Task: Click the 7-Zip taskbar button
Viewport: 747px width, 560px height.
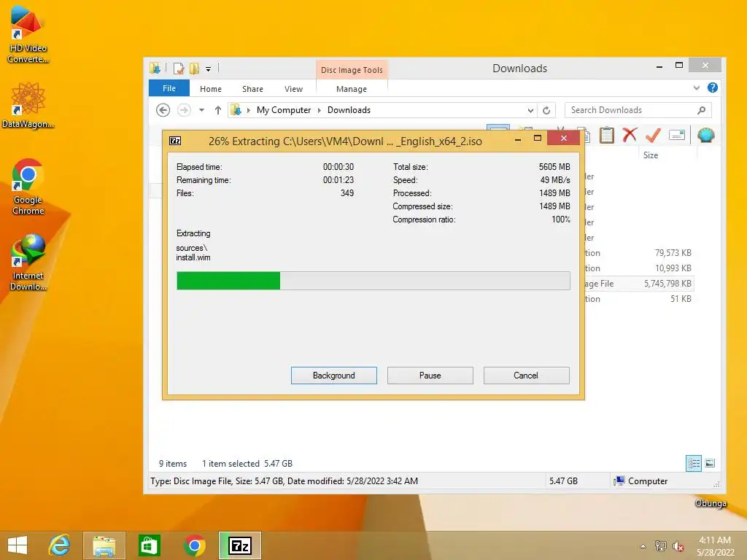Action: [240, 545]
